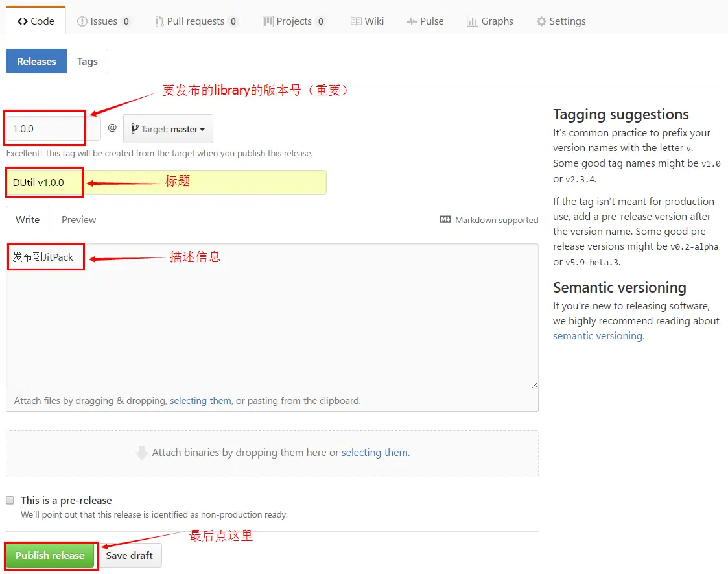This screenshot has height=574, width=728.
Task: Click the release description text area
Action: (272, 316)
